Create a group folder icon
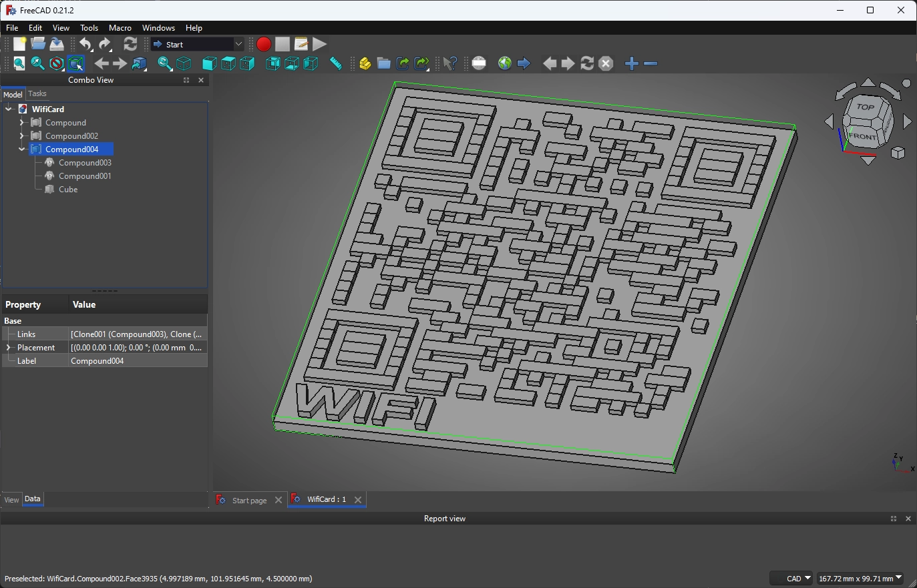Screen dimensions: 917x588 tap(383, 63)
